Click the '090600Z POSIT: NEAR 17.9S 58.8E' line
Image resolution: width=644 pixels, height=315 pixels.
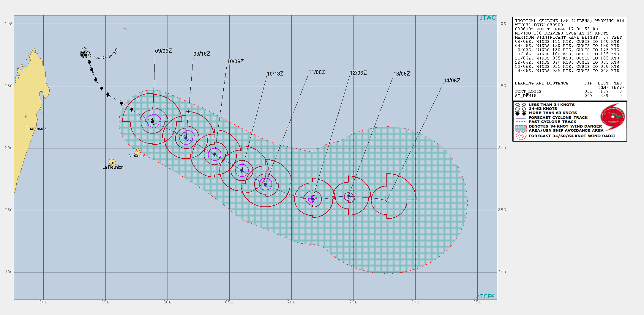pos(556,29)
